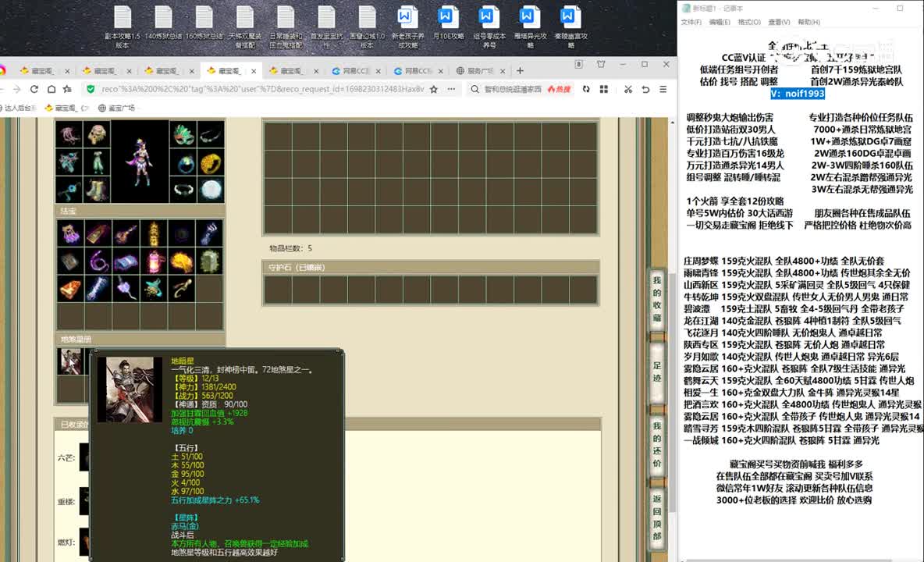Viewport: 924px width, 562px height.
Task: Select the boots equipment icon
Action: pos(97,190)
